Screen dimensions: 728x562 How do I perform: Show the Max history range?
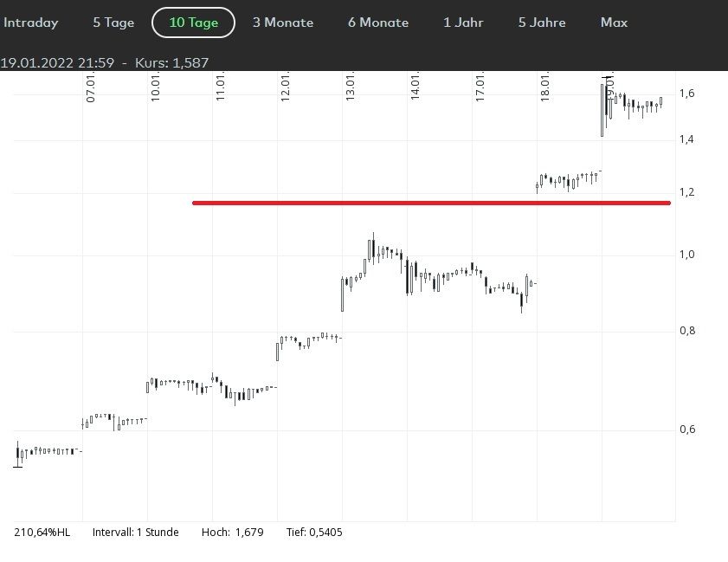coord(614,23)
